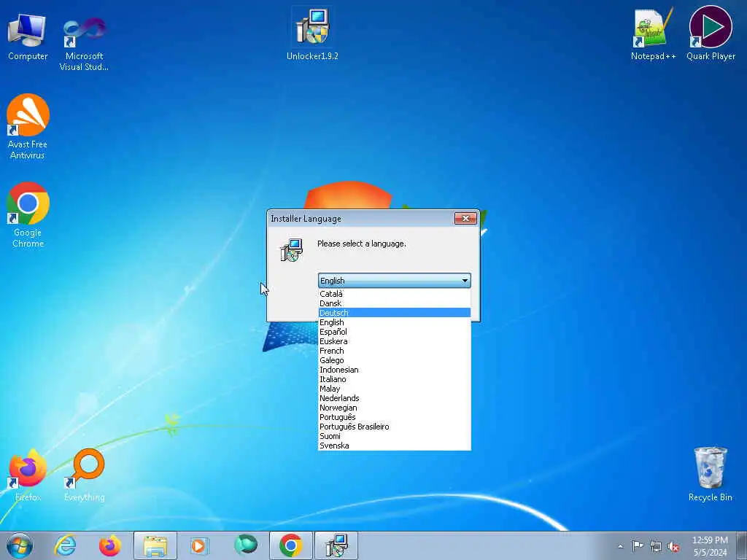Click the installer icon in the dialog
Viewport: 747px width, 560px height.
pos(292,250)
